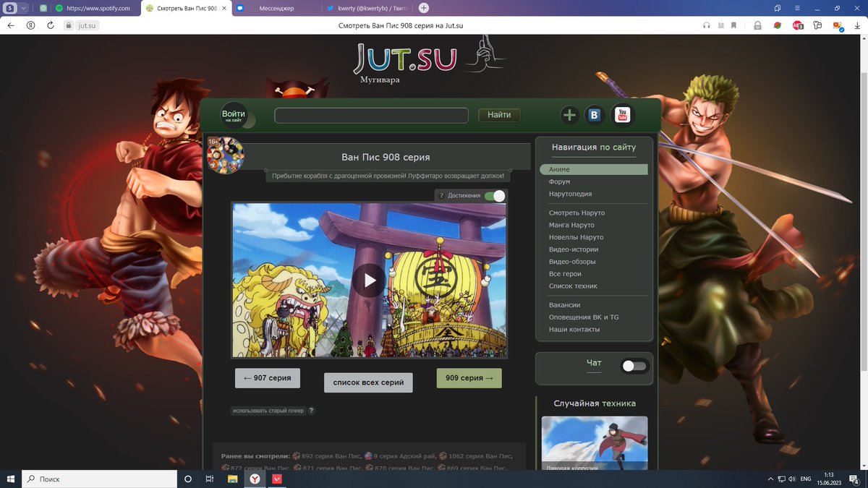Click the ENG language indicator
This screenshot has width=868, height=488.
click(x=805, y=479)
